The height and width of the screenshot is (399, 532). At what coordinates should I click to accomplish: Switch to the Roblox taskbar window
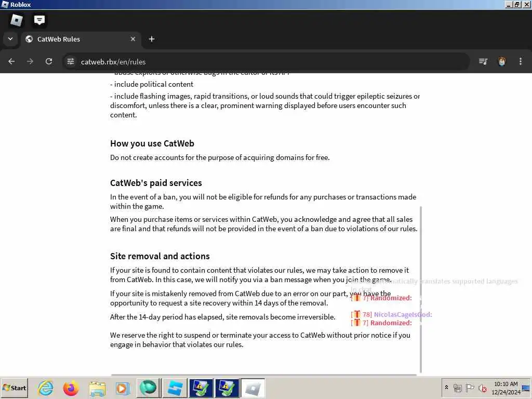pos(253,388)
